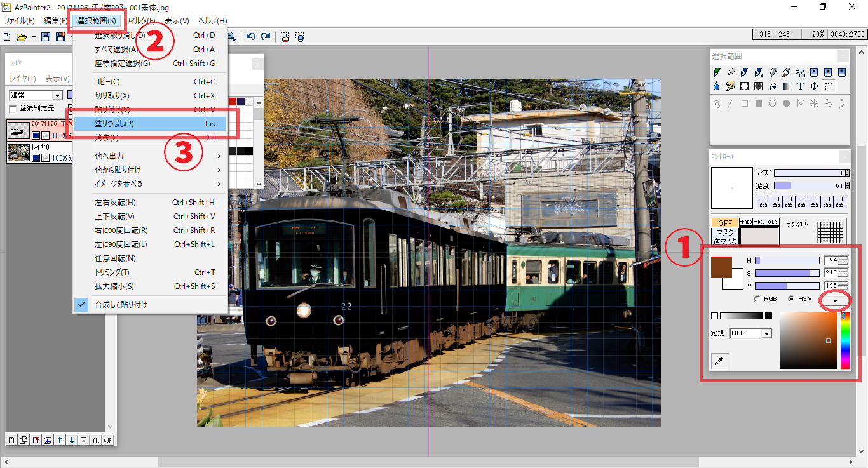Click the move layer up arrow icon

(60, 440)
